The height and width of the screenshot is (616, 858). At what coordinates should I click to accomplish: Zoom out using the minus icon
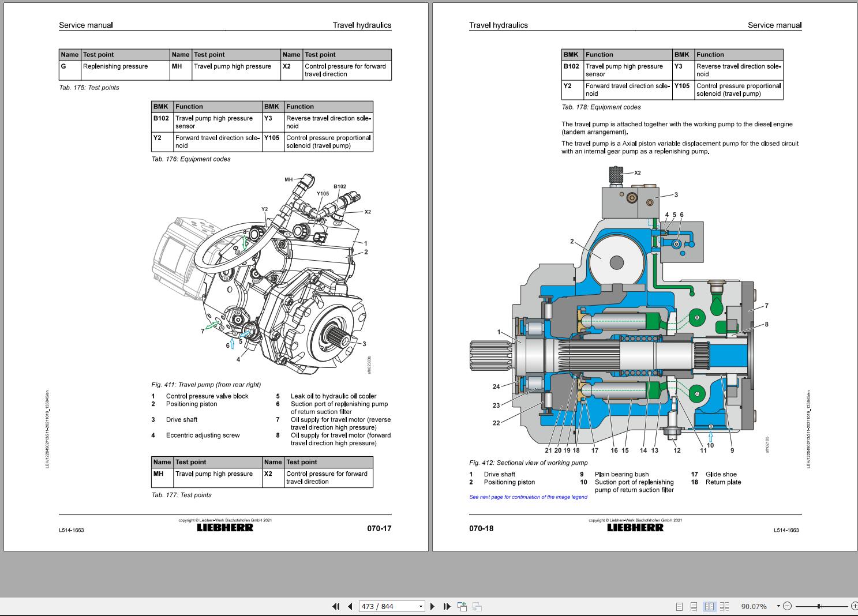(787, 606)
